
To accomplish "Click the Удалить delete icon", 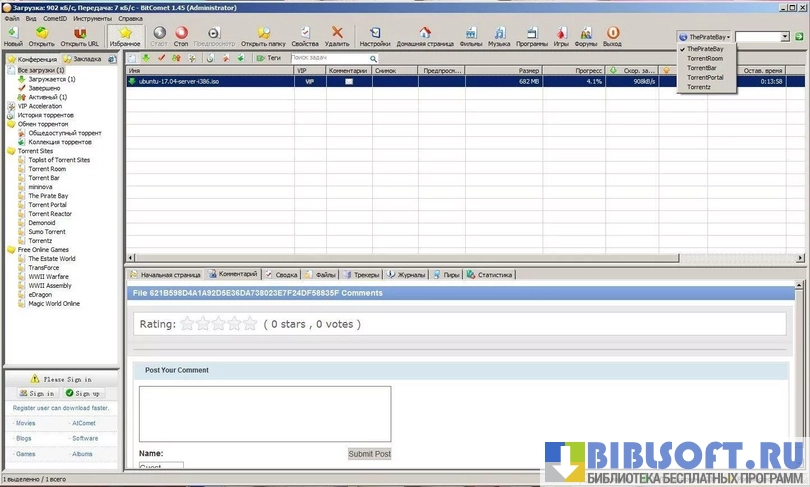I will (337, 34).
